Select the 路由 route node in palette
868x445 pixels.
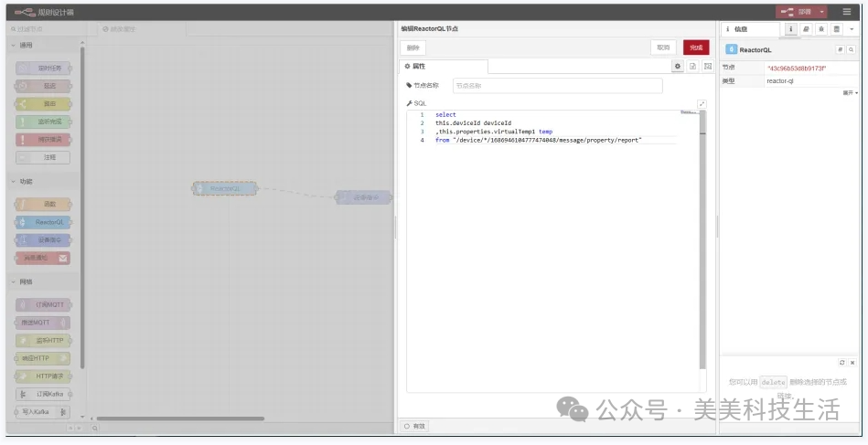pyautogui.click(x=43, y=103)
